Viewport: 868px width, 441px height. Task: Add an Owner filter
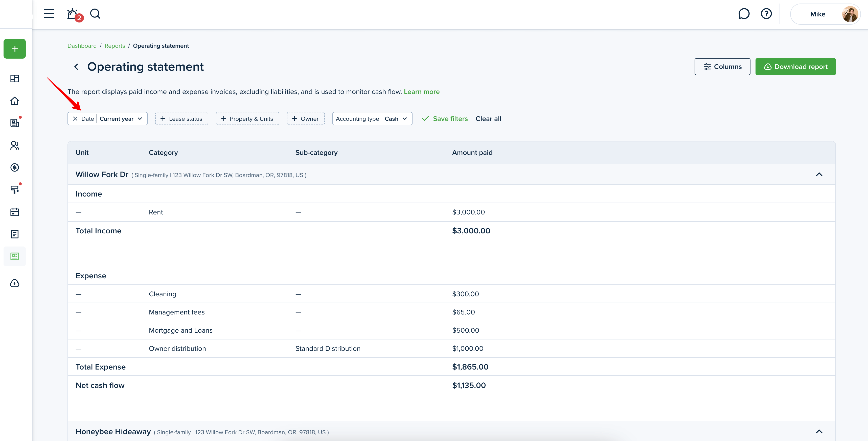coord(305,118)
